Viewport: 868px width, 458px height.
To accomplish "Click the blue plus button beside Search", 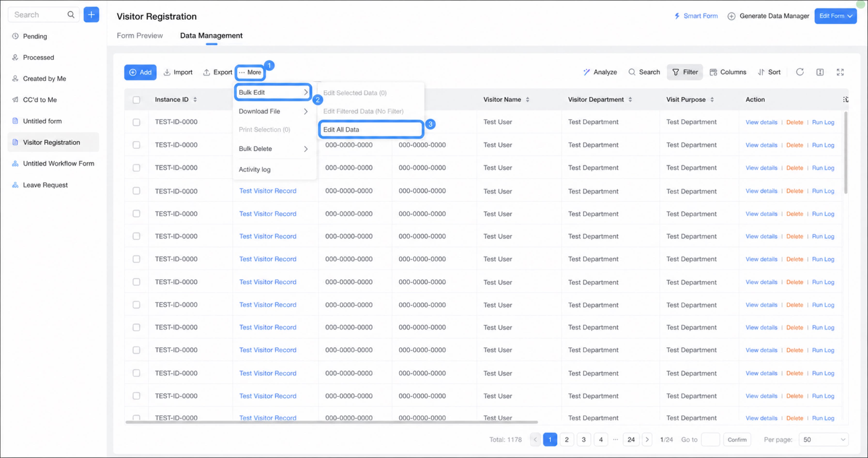I will click(x=91, y=15).
